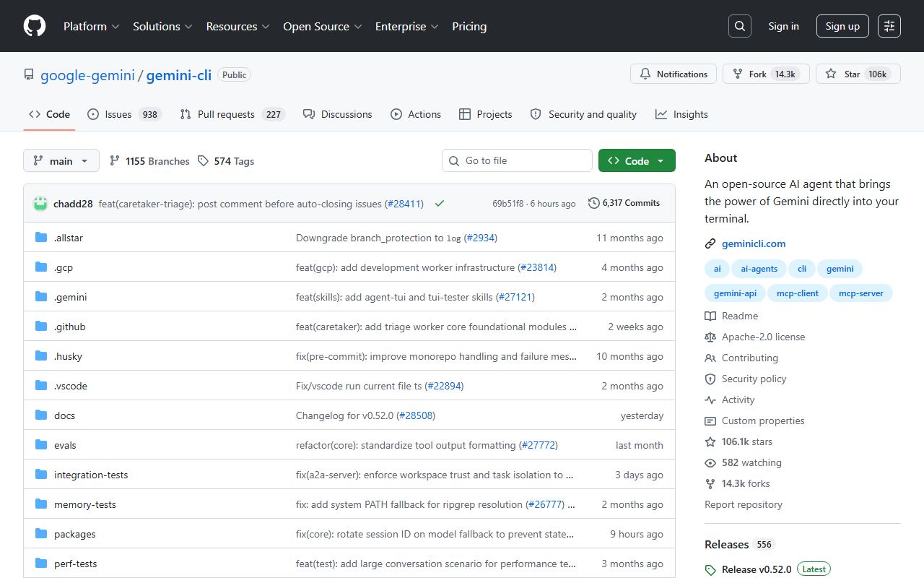Click the .github folder icon
Image resolution: width=924 pixels, height=578 pixels.
(x=41, y=327)
